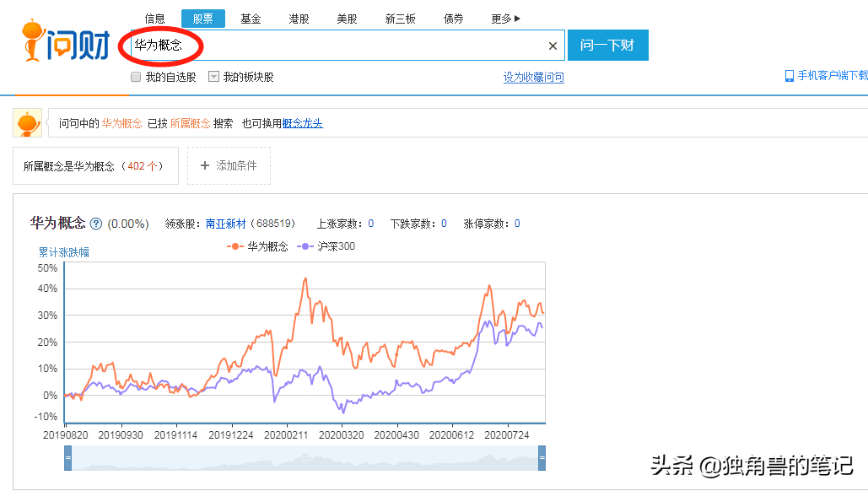Click the 下跌家数 count value
The width and height of the screenshot is (868, 491).
point(444,224)
